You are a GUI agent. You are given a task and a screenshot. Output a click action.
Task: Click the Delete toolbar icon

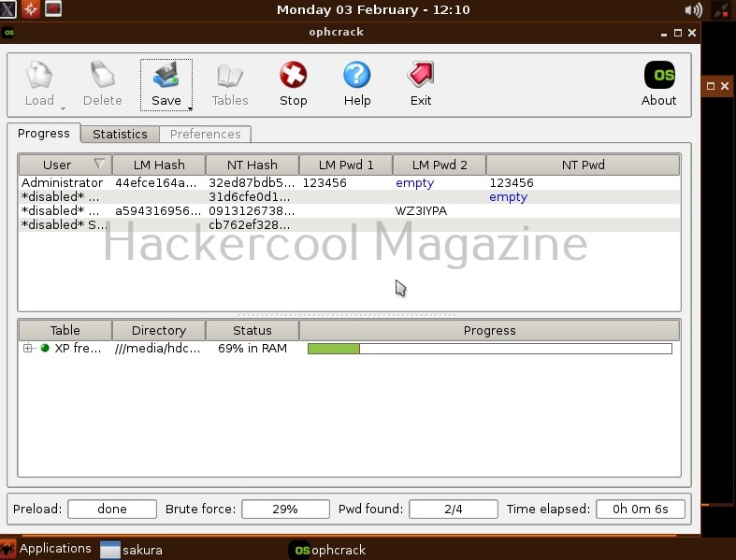pyautogui.click(x=102, y=76)
